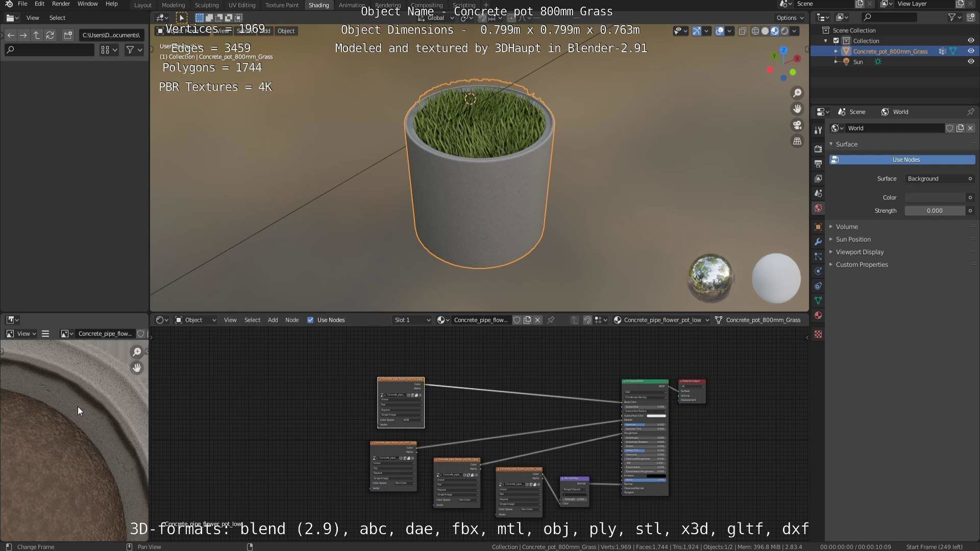Open the Object Data mesh tab icon
Viewport: 980px width, 551px height.
[x=818, y=300]
